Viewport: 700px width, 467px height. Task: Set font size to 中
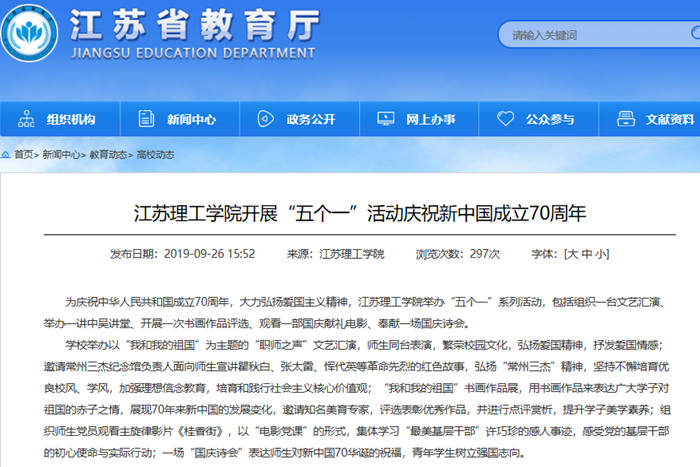(x=587, y=254)
